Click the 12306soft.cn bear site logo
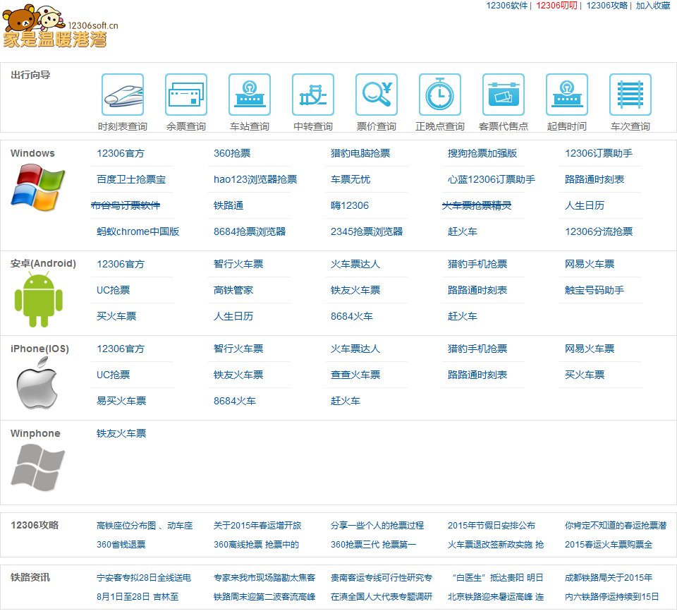Viewport: 677px width, 616px height. 59,26
